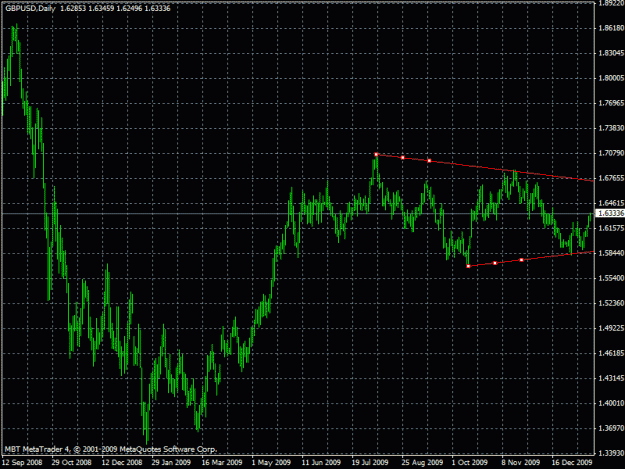625x469 pixels.
Task: Click the 19 Jul 2009 date label
Action: point(370,463)
